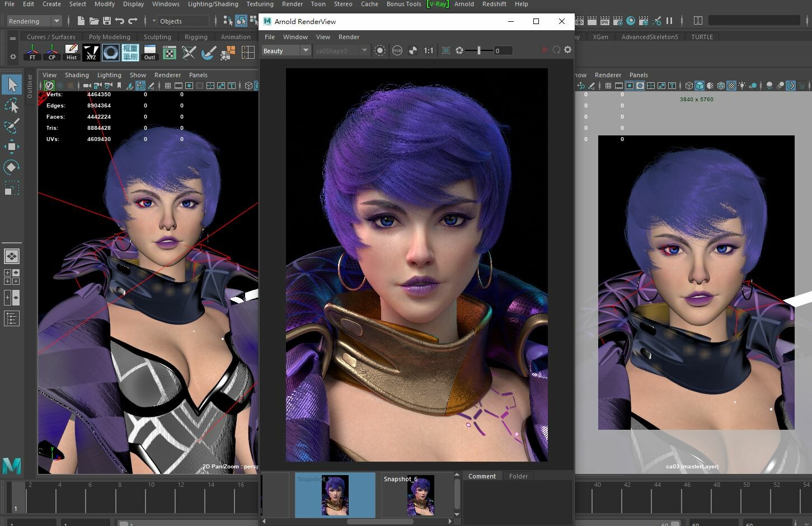Toggle use all lights in right viewport

742,86
